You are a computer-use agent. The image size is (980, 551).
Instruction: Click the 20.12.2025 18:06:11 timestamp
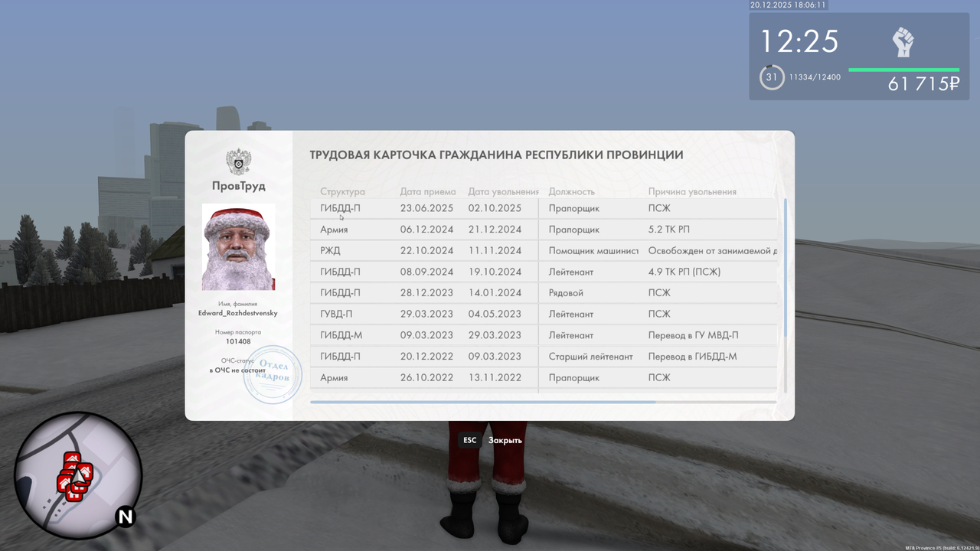pyautogui.click(x=788, y=5)
